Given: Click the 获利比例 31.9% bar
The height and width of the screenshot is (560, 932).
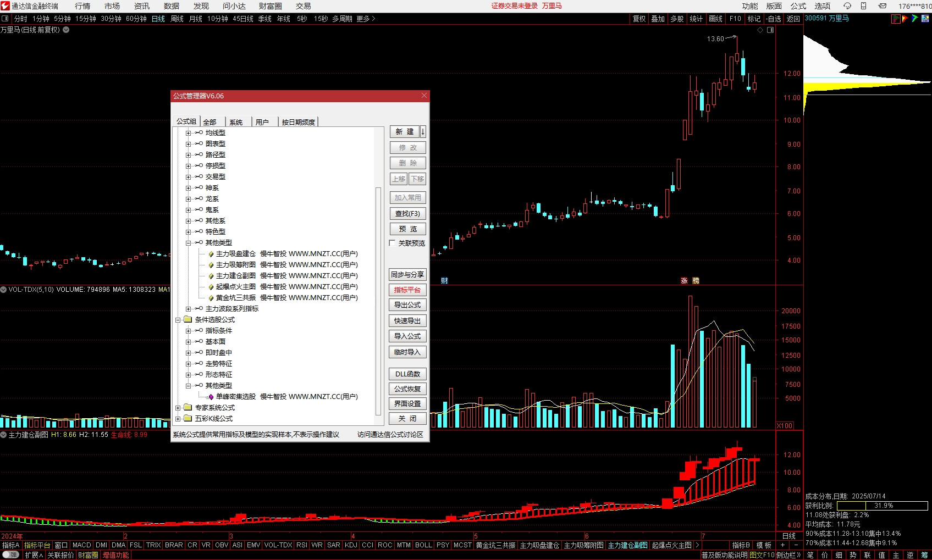Looking at the screenshot, I should [883, 506].
